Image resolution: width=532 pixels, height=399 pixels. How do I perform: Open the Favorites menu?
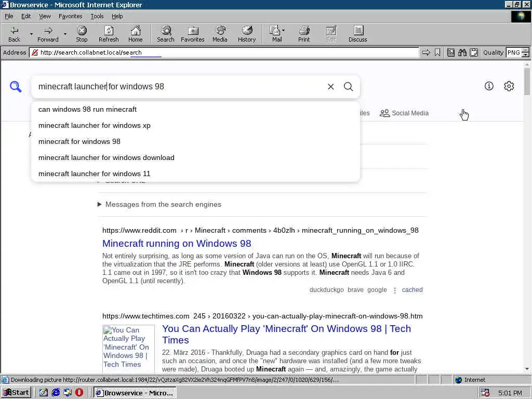(x=70, y=16)
